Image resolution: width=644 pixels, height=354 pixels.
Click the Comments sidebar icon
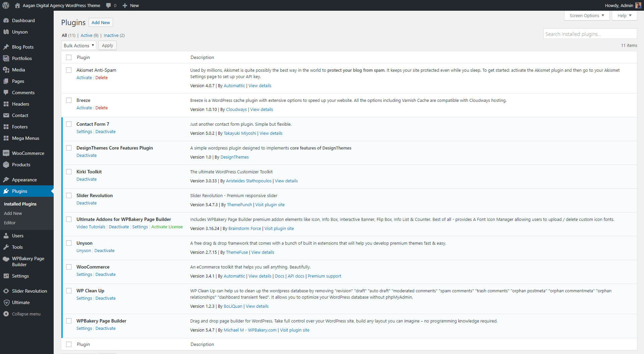coord(6,93)
